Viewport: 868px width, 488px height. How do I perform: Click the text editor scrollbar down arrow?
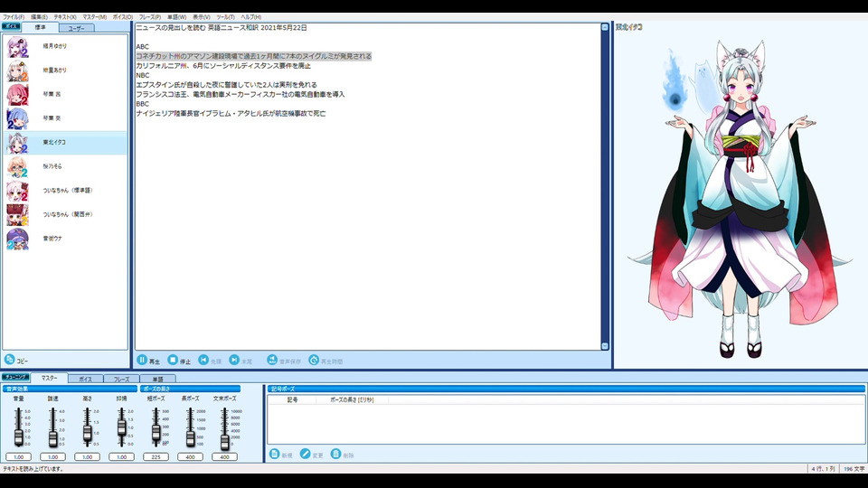pyautogui.click(x=605, y=346)
